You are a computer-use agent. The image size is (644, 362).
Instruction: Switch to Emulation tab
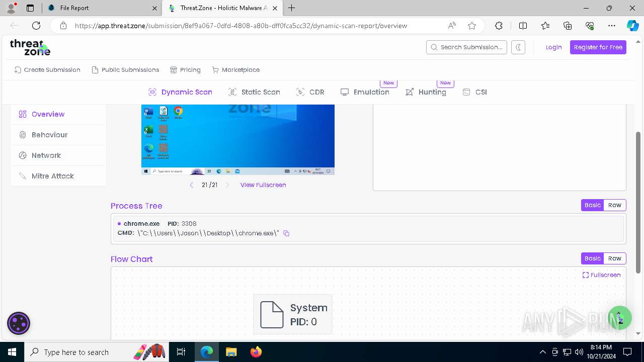point(365,92)
